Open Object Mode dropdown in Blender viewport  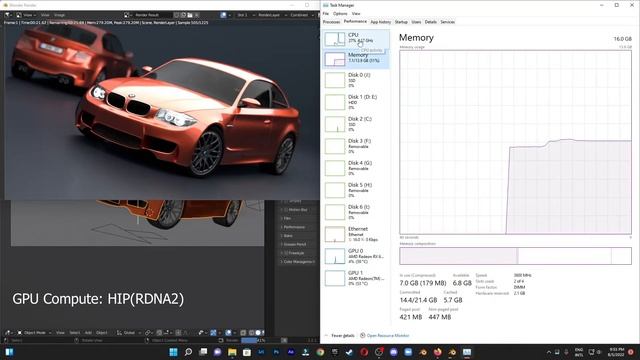click(x=34, y=333)
